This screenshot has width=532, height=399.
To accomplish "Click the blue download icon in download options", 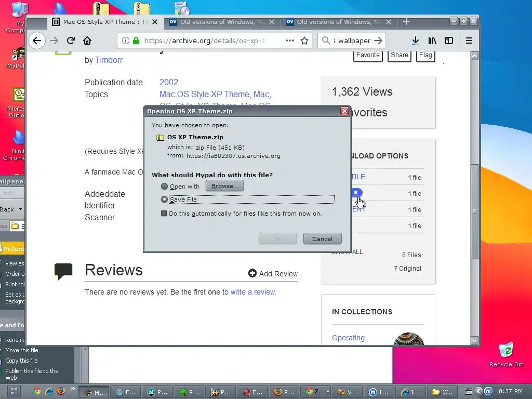I will pos(356,193).
